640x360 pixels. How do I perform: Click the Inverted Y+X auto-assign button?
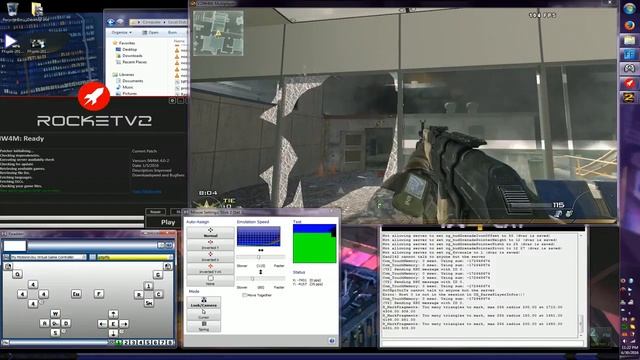(x=210, y=269)
